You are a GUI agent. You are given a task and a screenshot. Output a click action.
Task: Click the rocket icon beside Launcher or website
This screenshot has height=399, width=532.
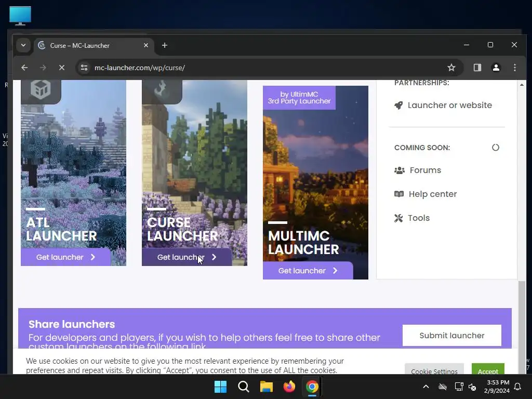coord(398,105)
